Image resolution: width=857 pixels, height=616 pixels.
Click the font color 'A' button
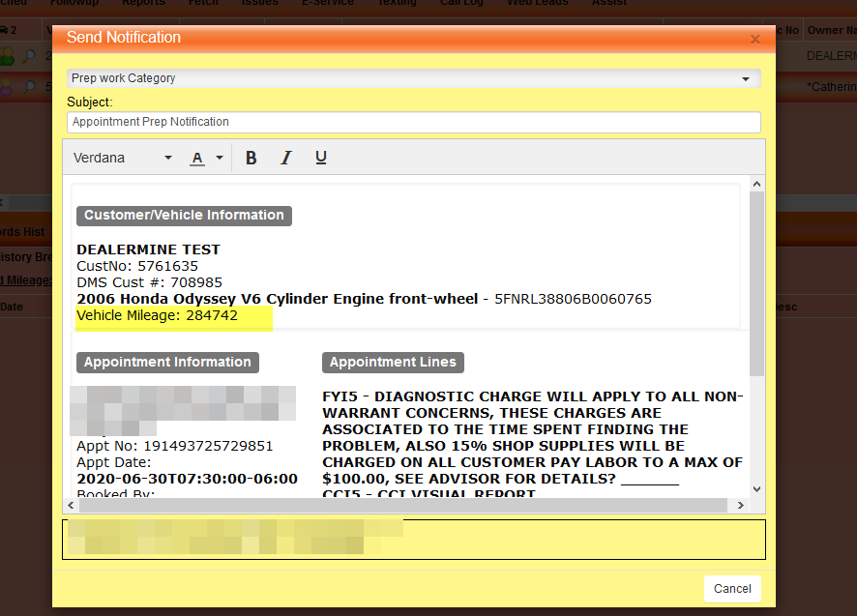pos(197,158)
